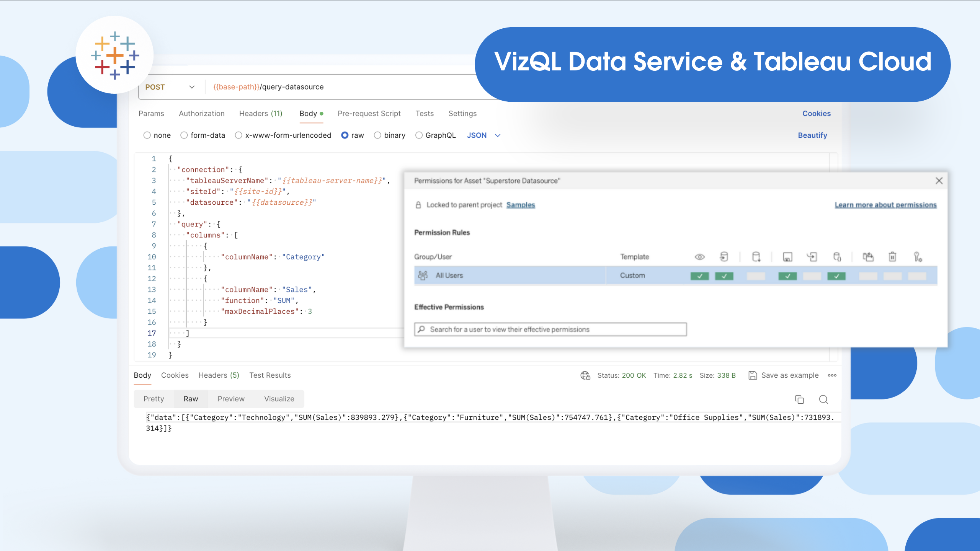
Task: Click Beautify to format JSON
Action: click(812, 135)
